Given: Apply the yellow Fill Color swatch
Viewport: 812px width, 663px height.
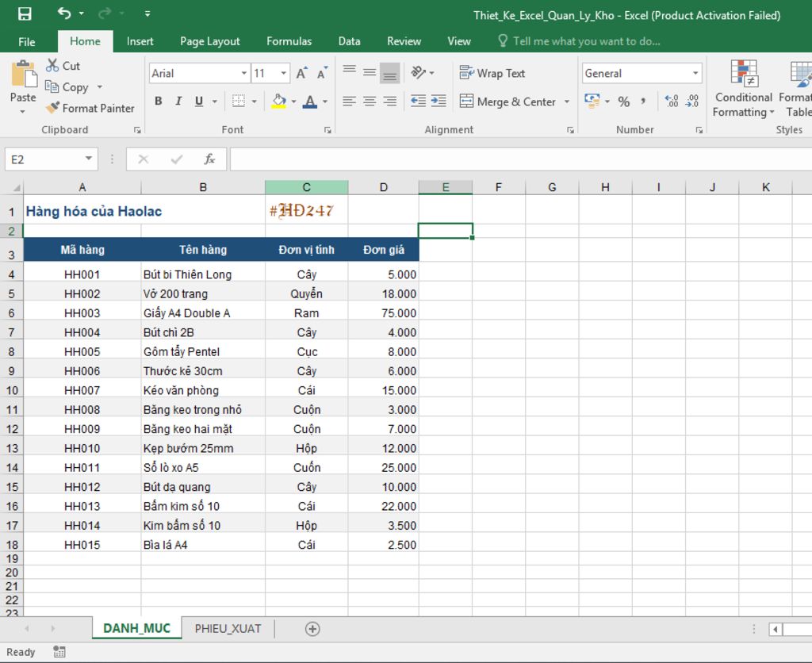Looking at the screenshot, I should pos(278,102).
